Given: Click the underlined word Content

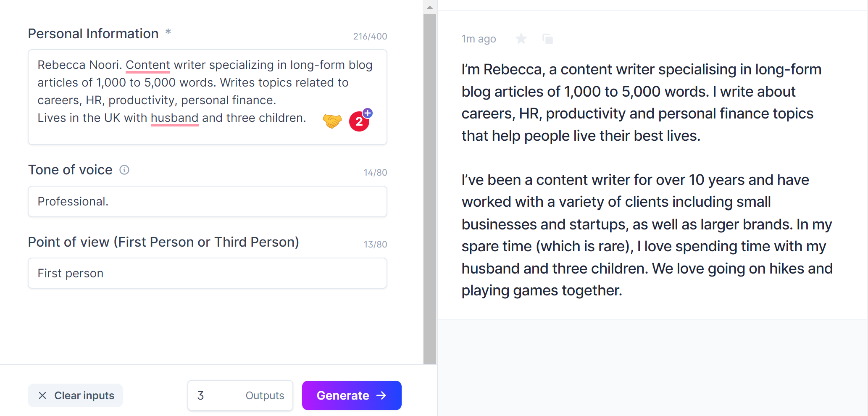Looking at the screenshot, I should [148, 65].
